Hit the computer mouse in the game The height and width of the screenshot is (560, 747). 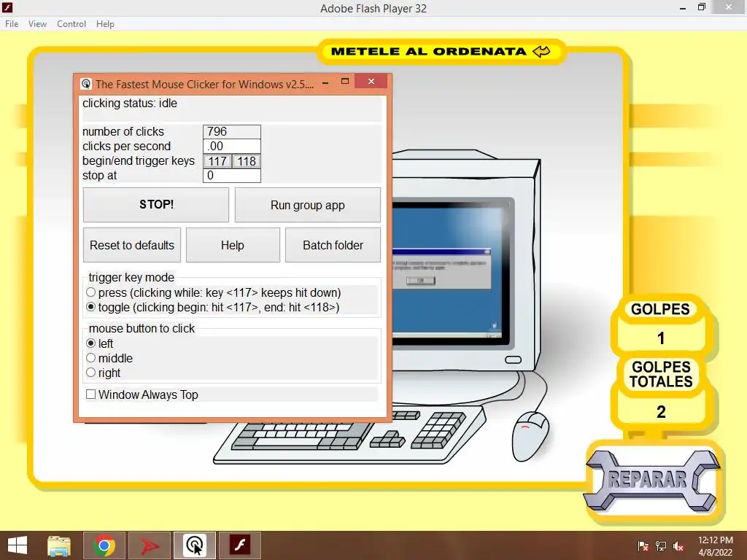530,436
